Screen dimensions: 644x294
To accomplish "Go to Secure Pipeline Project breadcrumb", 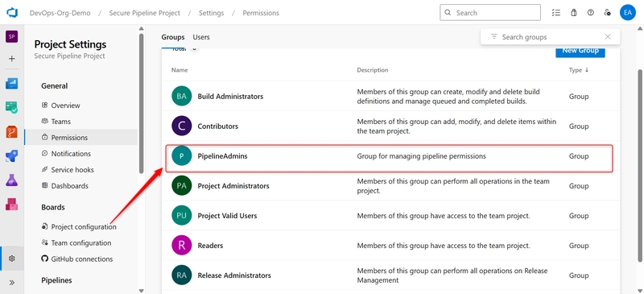I will coord(145,13).
